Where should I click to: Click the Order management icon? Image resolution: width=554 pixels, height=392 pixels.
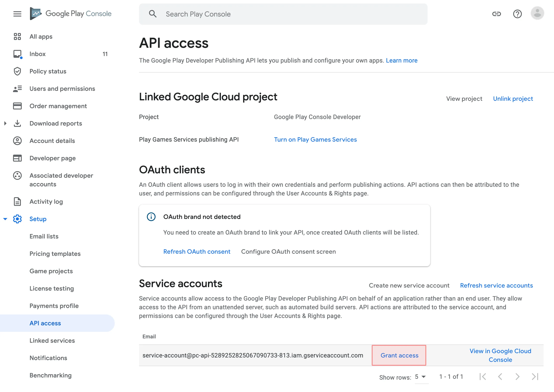click(17, 106)
